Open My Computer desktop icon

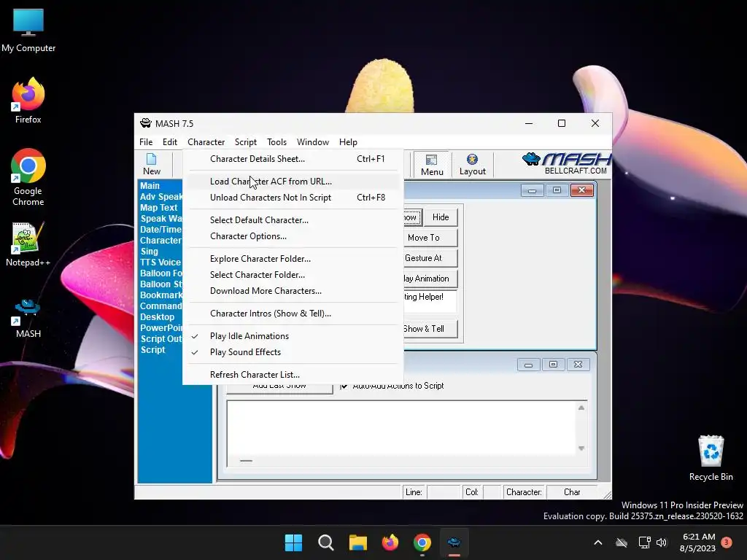(28, 30)
